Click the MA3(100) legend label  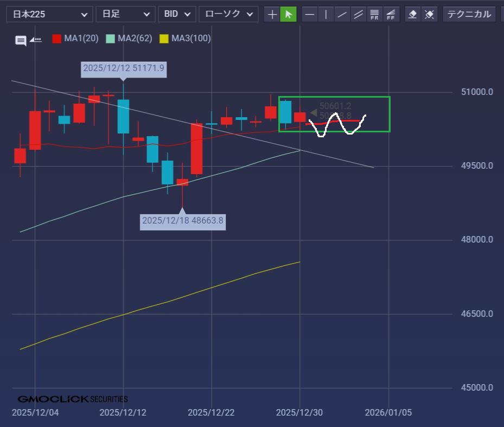pos(191,39)
